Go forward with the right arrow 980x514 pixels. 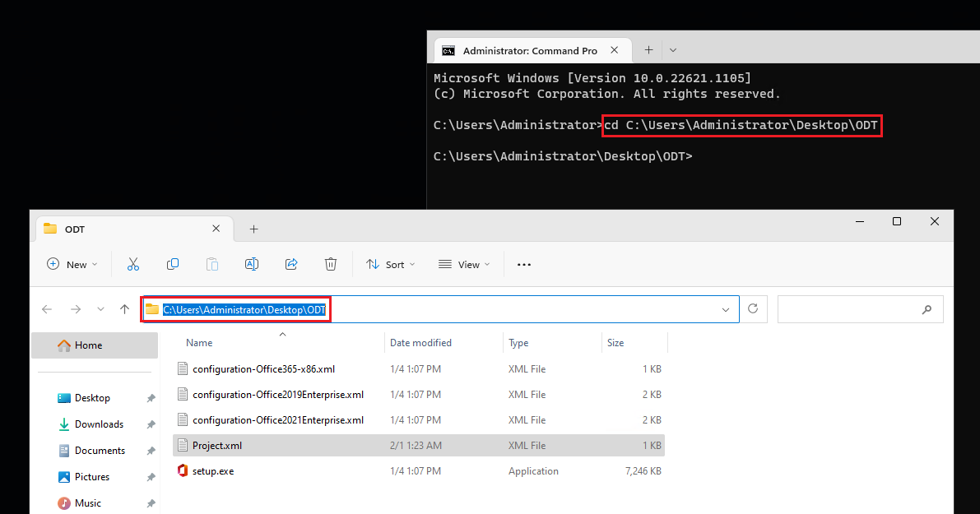(76, 309)
